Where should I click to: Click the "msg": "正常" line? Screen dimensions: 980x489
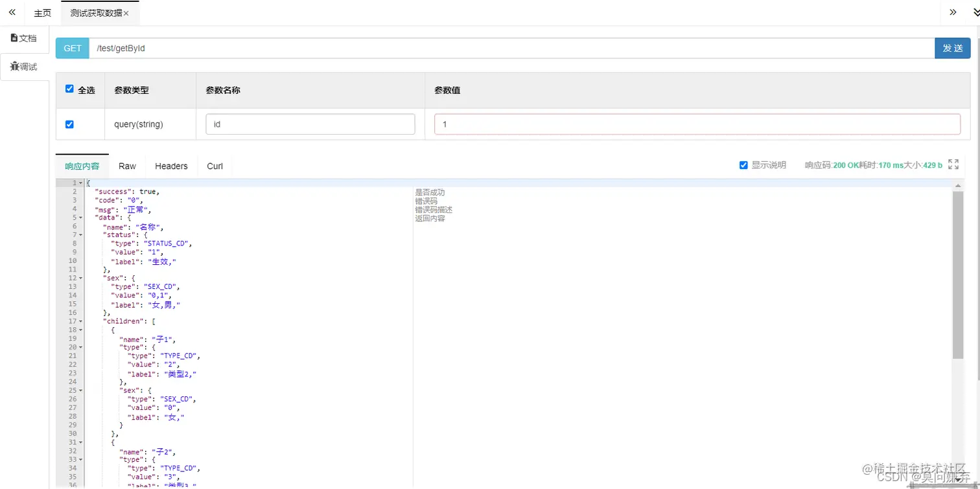122,209
